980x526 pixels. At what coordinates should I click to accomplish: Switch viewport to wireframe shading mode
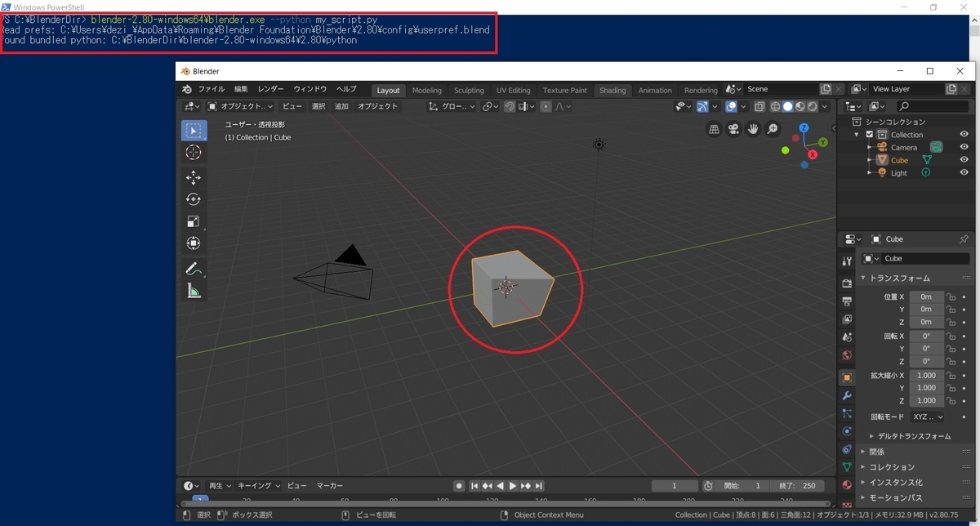coord(775,106)
